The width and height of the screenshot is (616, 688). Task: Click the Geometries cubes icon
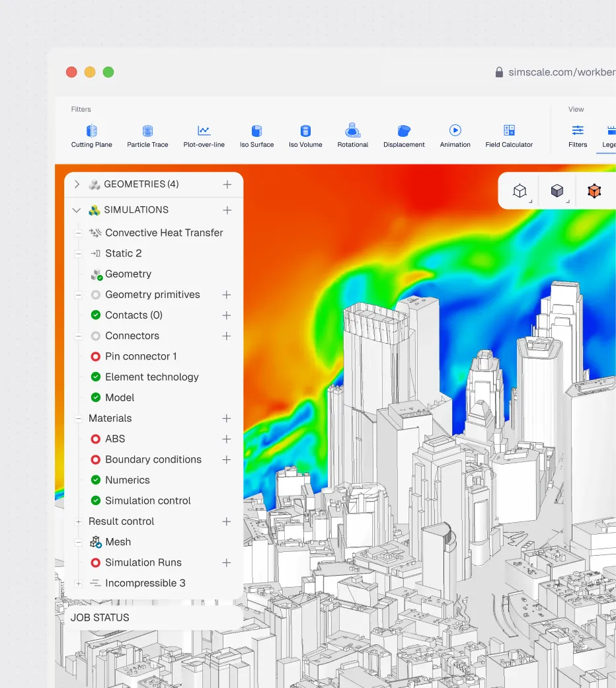coord(95,184)
